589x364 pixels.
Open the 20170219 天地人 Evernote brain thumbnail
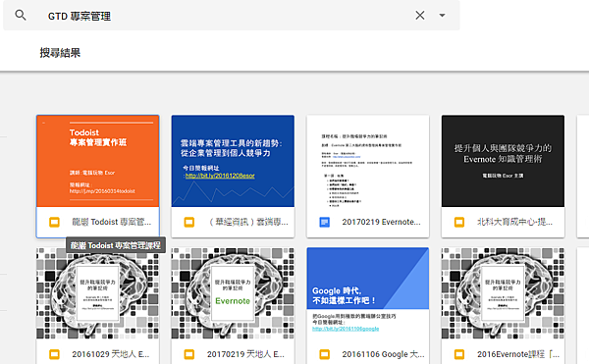[x=233, y=293]
